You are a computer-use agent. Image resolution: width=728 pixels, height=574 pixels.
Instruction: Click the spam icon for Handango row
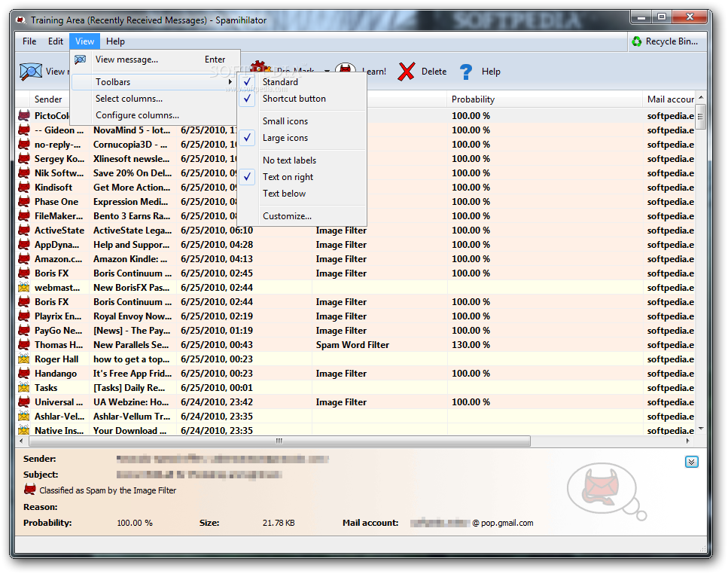point(23,374)
